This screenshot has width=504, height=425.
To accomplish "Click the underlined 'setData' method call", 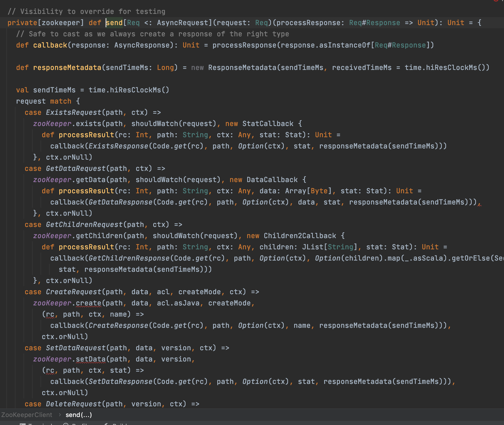I will pyautogui.click(x=91, y=359).
